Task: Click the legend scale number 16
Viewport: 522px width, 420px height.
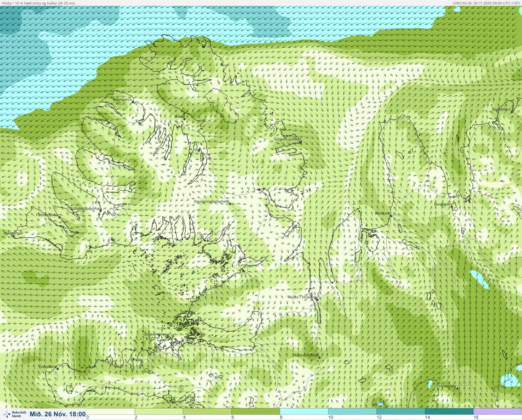Action: (x=476, y=417)
